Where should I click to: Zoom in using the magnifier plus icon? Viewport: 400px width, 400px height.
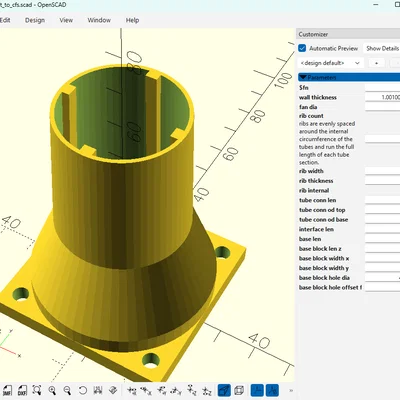(52, 390)
